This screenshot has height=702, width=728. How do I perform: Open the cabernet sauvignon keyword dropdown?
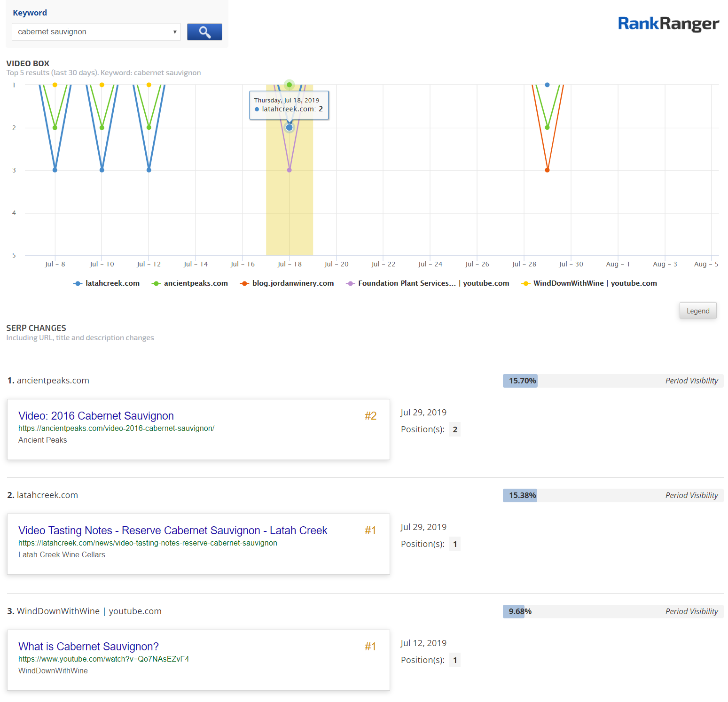click(x=96, y=32)
